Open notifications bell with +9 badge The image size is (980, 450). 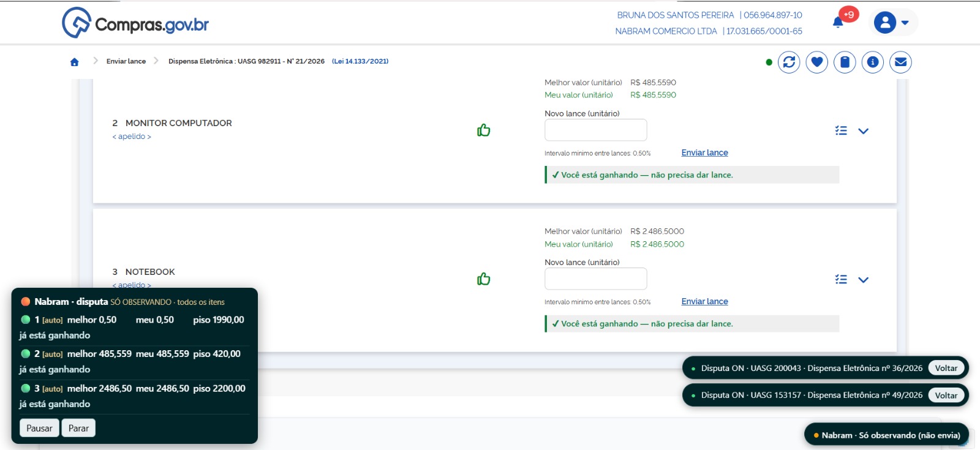click(839, 22)
